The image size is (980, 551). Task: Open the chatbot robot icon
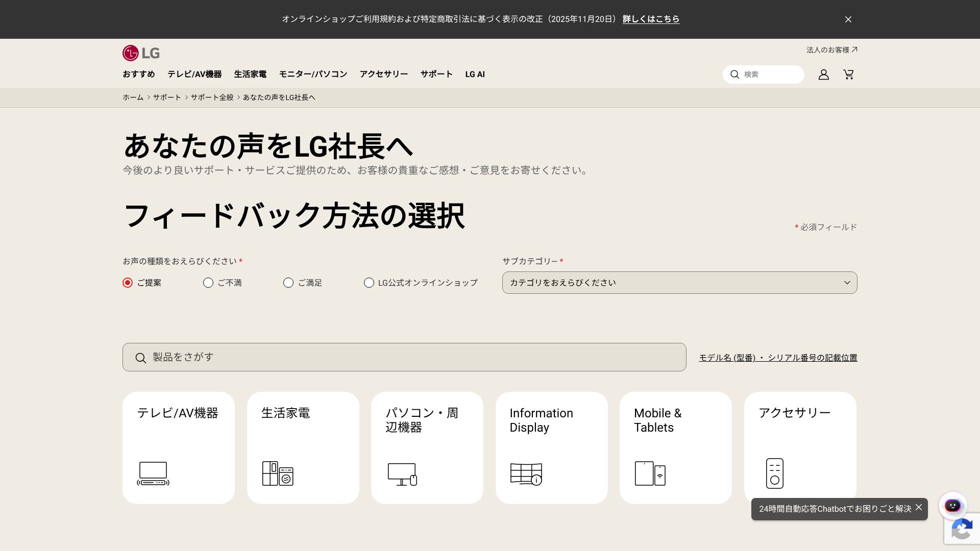(952, 506)
